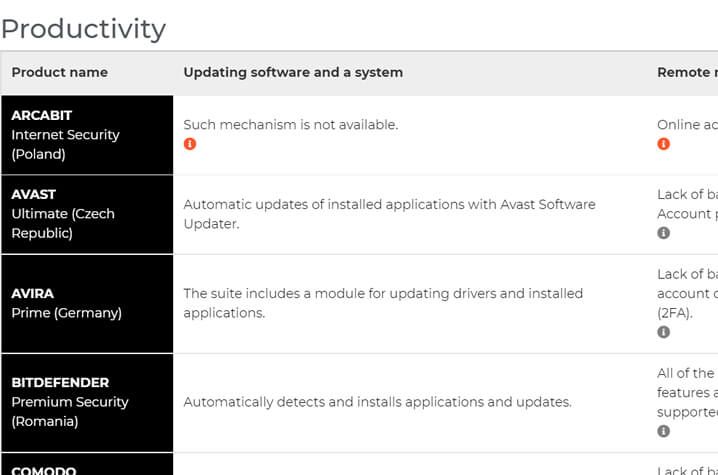Select Avira's updating drivers module description
Image resolution: width=718 pixels, height=475 pixels.
point(383,303)
